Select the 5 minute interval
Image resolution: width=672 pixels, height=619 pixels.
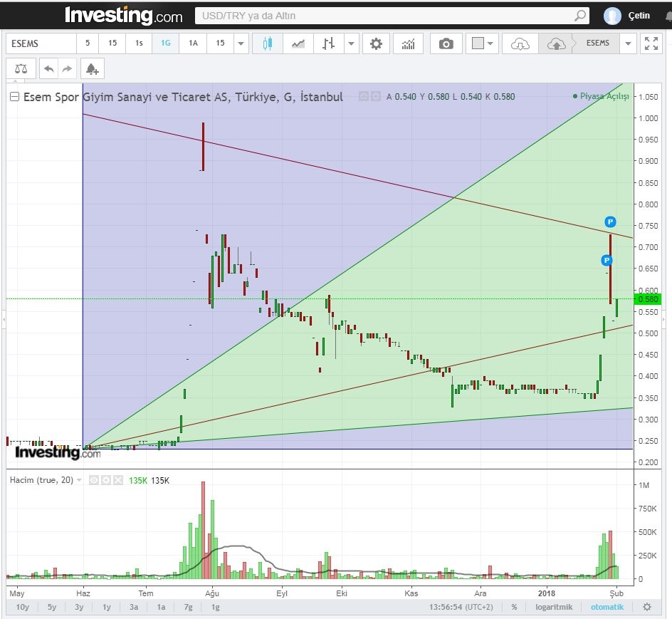[88, 43]
